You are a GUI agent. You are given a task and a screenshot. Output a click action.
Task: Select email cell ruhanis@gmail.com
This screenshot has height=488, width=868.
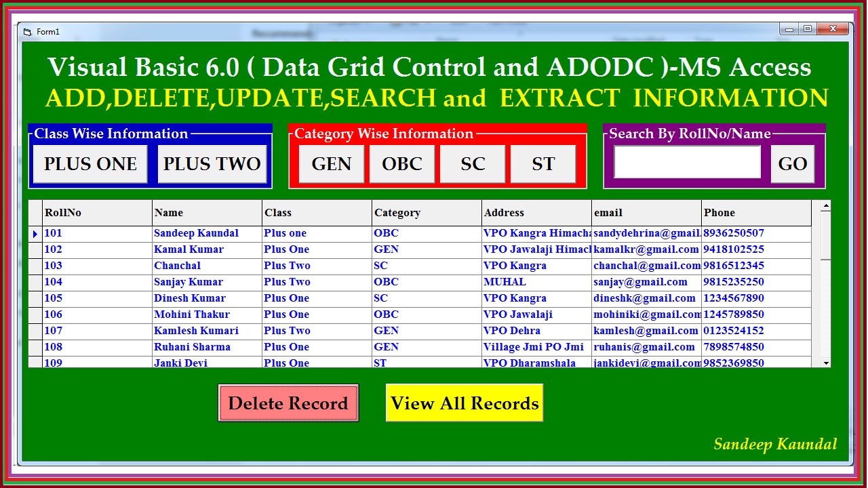(x=646, y=347)
